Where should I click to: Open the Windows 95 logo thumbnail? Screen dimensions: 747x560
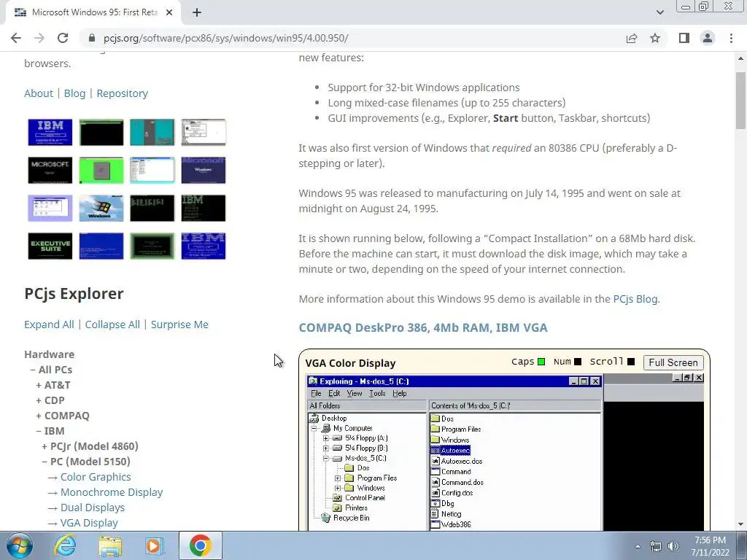(101, 208)
